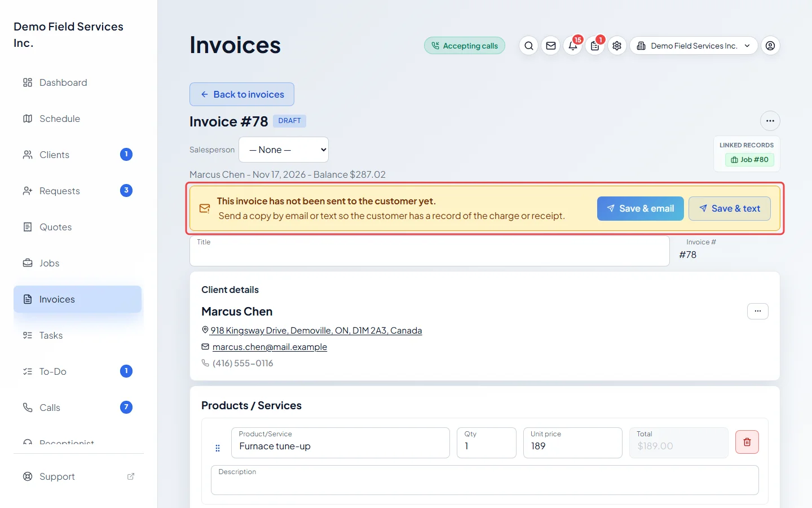Image resolution: width=812 pixels, height=508 pixels.
Task: Click the Unit price input field
Action: (573, 443)
